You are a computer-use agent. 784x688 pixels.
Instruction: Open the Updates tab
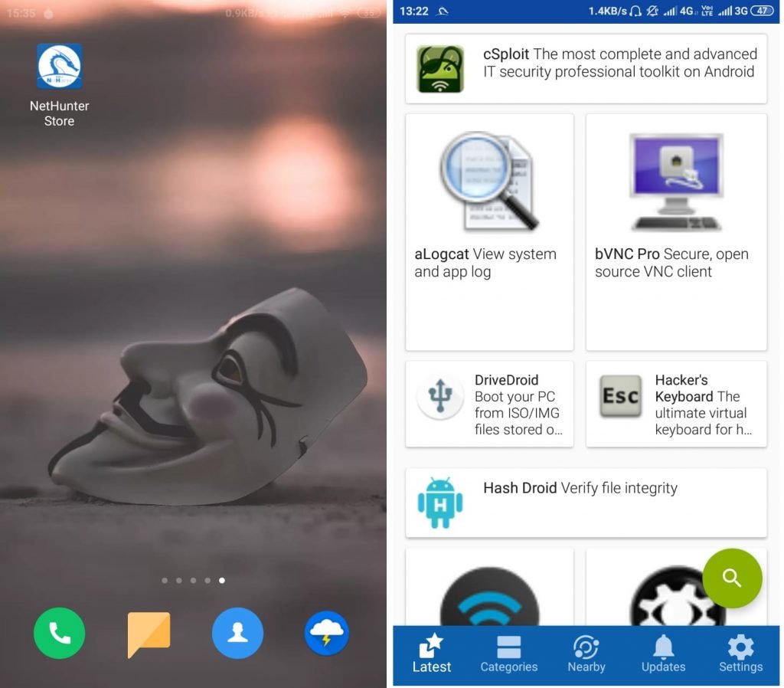[664, 654]
